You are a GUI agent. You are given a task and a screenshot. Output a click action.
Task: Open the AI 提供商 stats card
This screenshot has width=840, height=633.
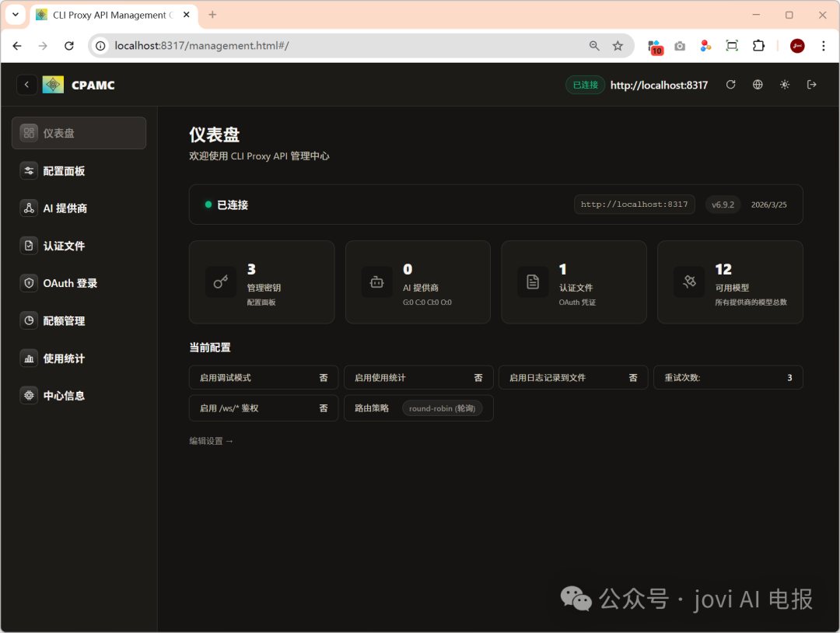point(418,282)
